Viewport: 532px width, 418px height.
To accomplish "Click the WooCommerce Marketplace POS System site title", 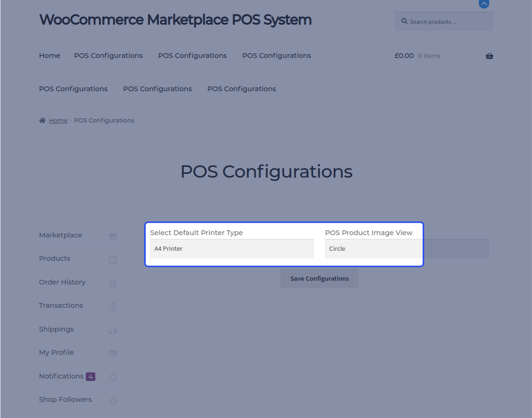I will coord(175,20).
